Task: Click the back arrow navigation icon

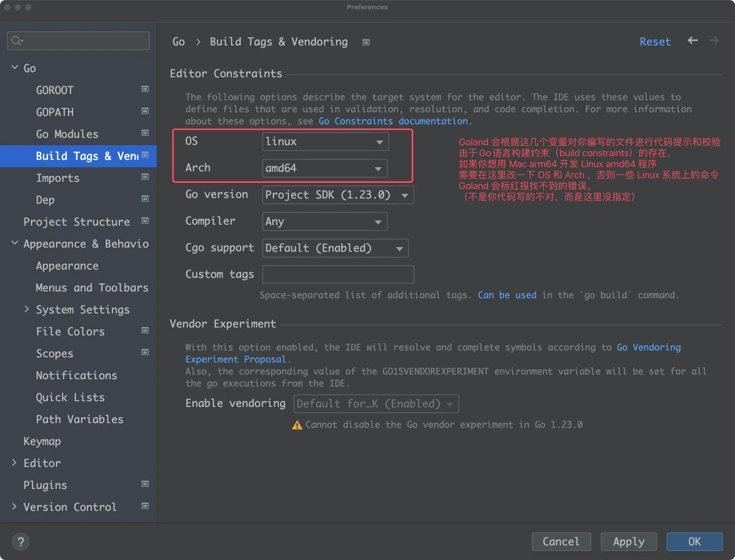Action: 693,41
